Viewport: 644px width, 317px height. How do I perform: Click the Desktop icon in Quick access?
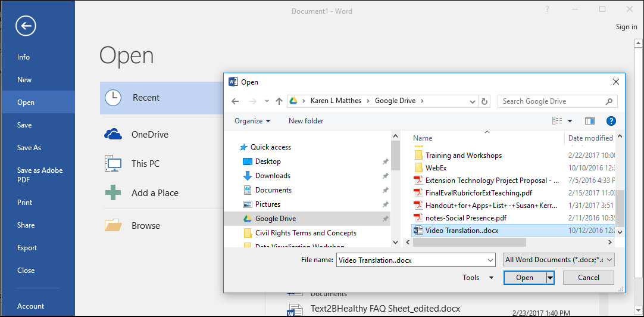[247, 161]
